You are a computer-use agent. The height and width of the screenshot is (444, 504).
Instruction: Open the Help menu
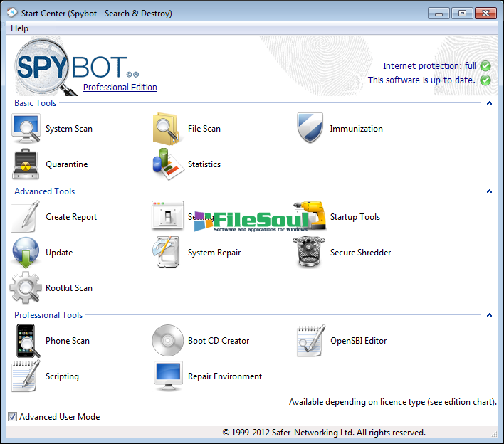coord(20,28)
